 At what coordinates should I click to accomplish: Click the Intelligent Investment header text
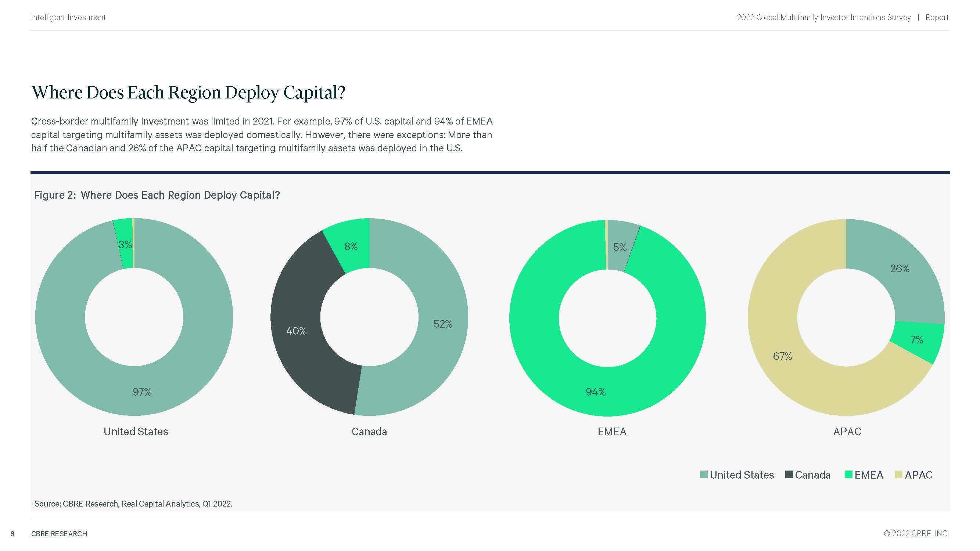pos(68,18)
